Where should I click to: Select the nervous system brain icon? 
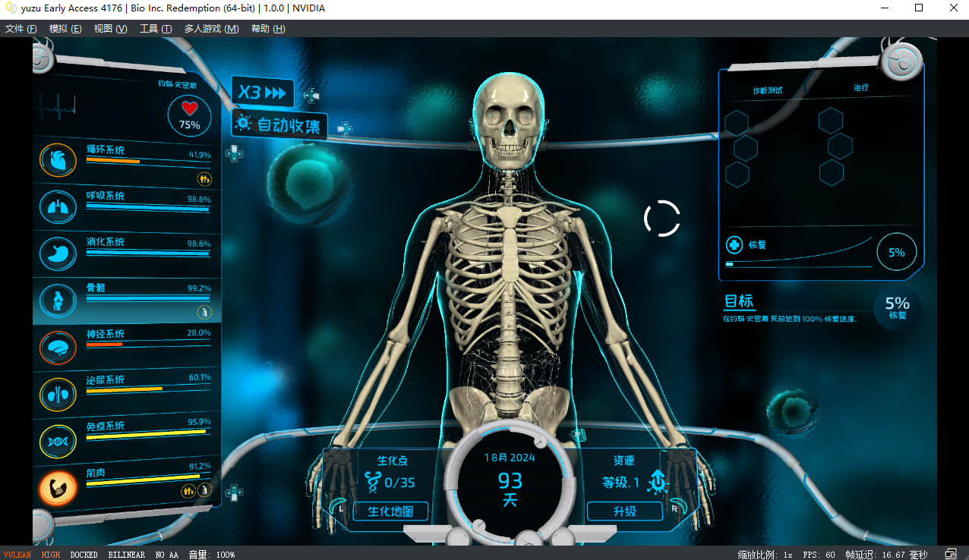pyautogui.click(x=58, y=348)
